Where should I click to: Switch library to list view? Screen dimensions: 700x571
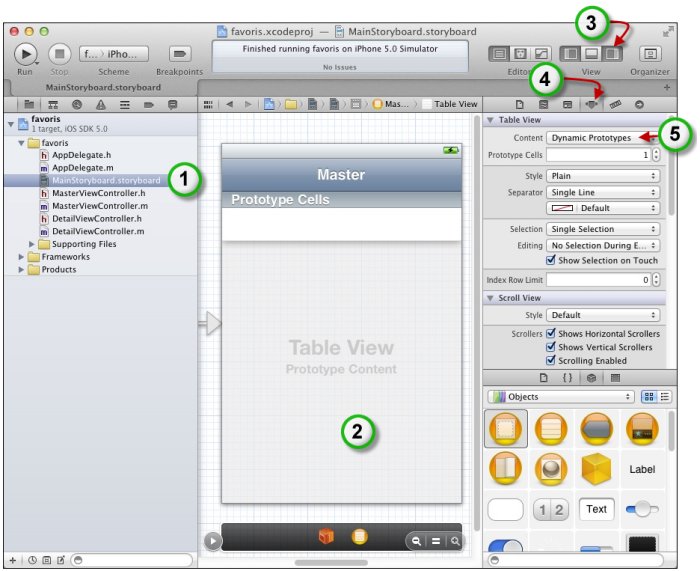point(665,396)
